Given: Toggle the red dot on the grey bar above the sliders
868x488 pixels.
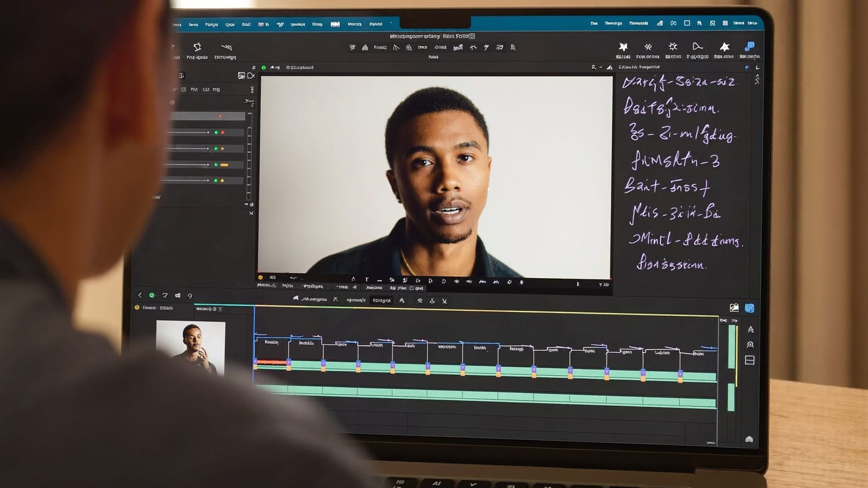Looking at the screenshot, I should (x=220, y=116).
